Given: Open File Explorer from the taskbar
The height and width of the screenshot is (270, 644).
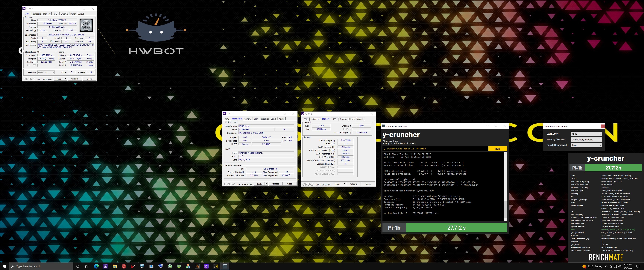Looking at the screenshot, I should pos(115,266).
